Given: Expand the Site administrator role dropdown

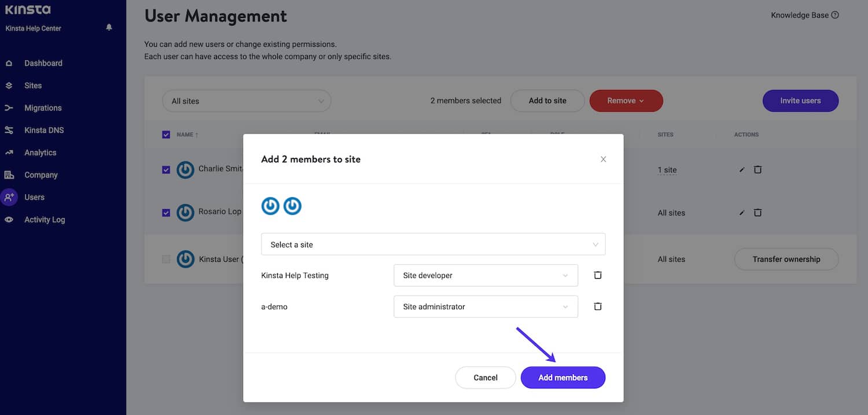Looking at the screenshot, I should click(x=486, y=307).
